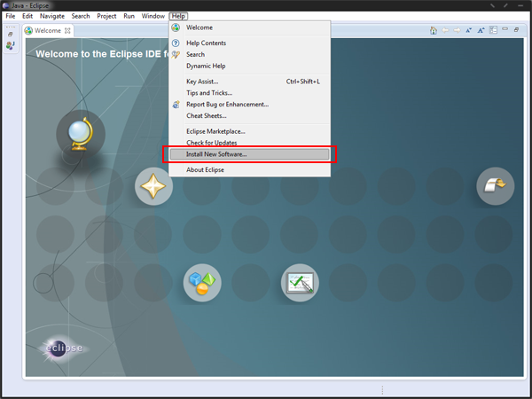The height and width of the screenshot is (399, 532).
Task: Go to Workbench arrow icon
Action: tap(496, 186)
